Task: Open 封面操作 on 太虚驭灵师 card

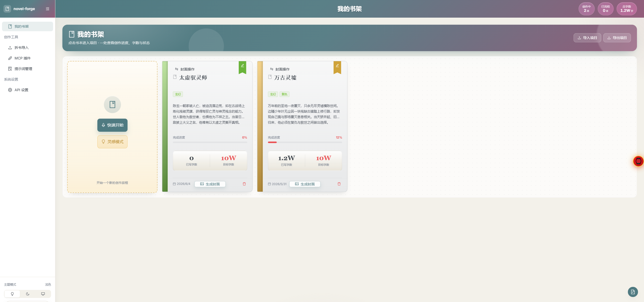Action: (185, 69)
